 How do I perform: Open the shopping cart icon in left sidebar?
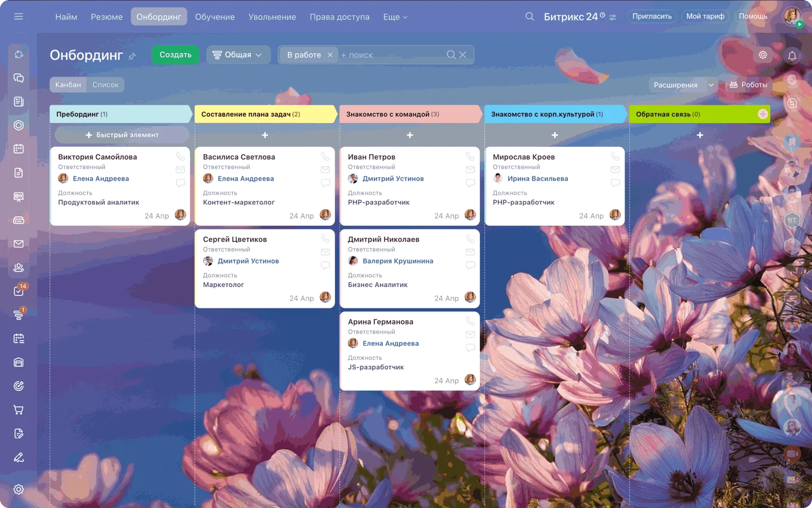tap(19, 410)
